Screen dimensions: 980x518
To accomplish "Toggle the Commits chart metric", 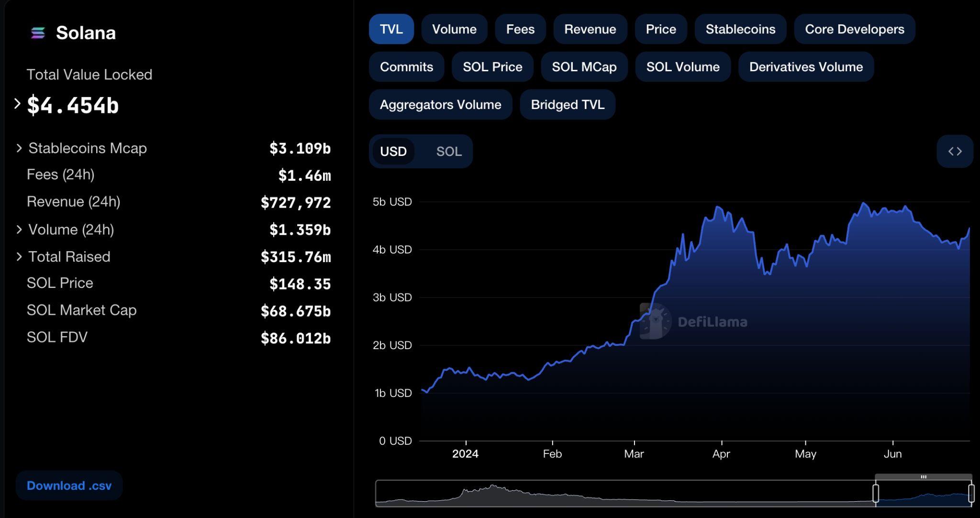I will click(406, 66).
